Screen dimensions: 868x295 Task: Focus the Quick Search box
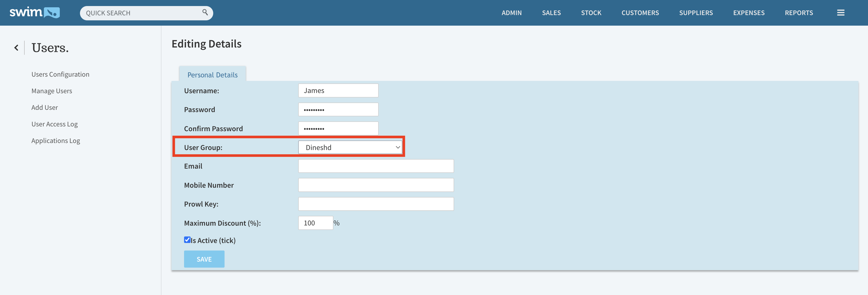(x=142, y=13)
